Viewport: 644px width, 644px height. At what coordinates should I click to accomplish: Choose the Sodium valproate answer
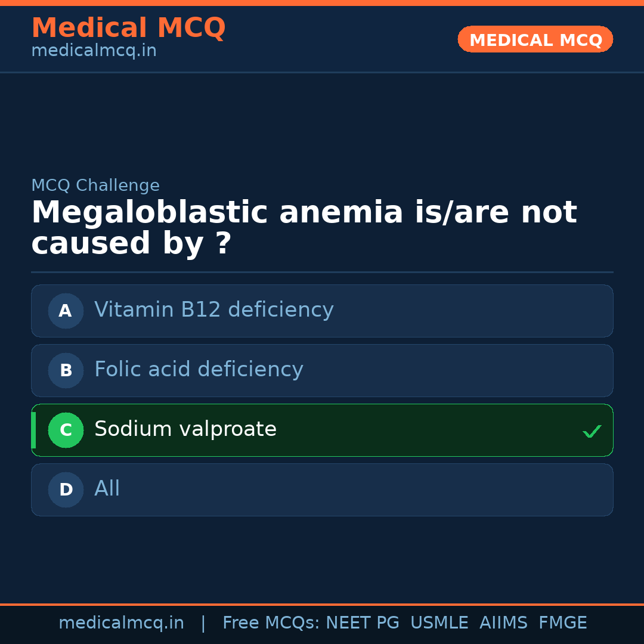point(185,429)
